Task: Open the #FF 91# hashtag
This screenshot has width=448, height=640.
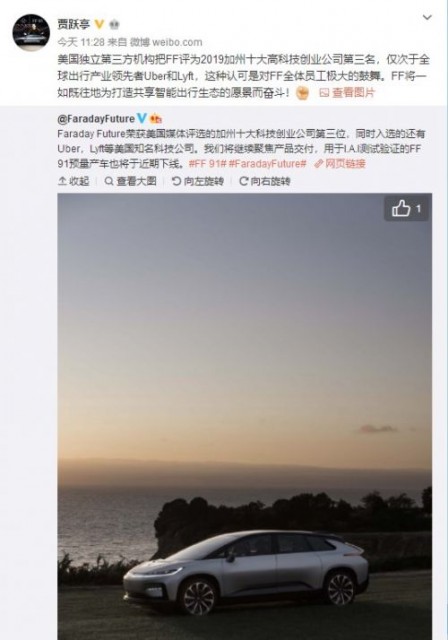Action: 208,164
